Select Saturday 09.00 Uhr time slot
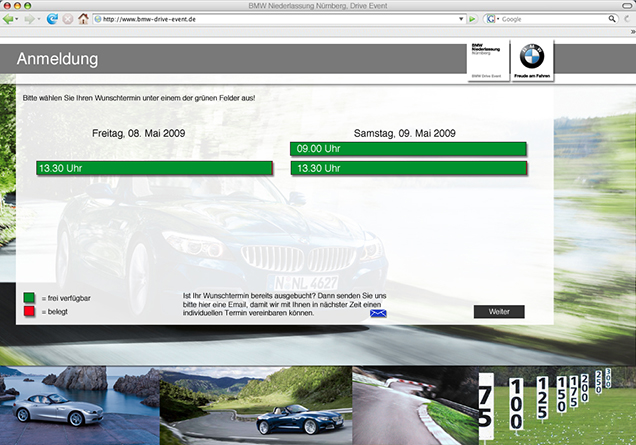The width and height of the screenshot is (636, 445). (x=408, y=149)
